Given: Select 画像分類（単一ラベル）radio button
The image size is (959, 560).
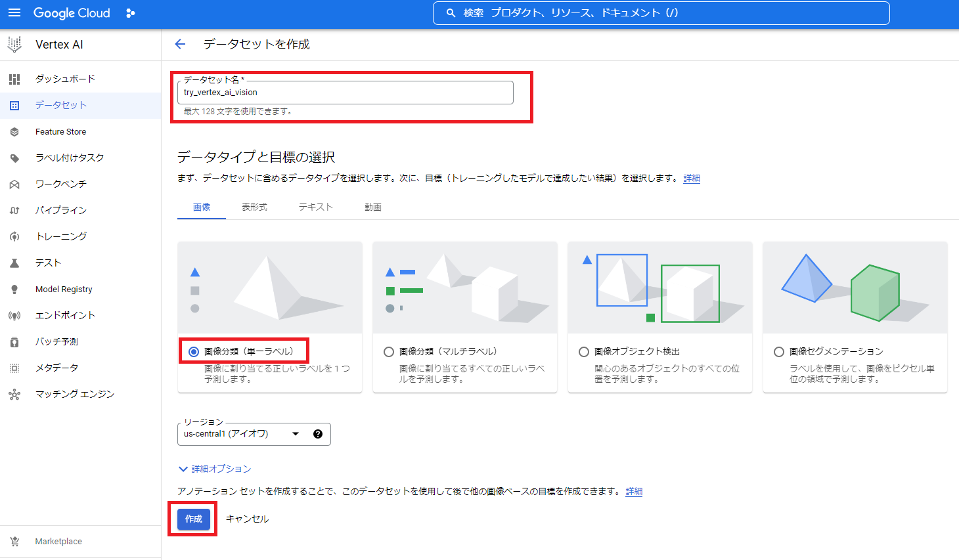Looking at the screenshot, I should (x=194, y=352).
